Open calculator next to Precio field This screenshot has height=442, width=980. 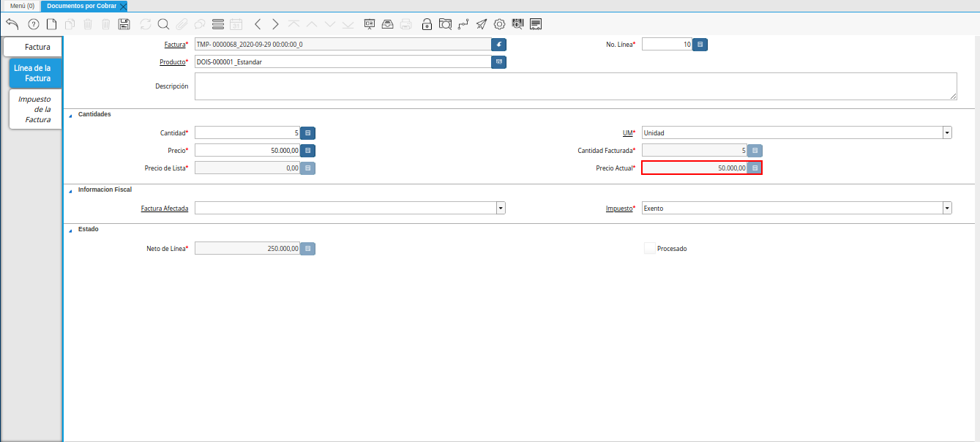pos(308,151)
